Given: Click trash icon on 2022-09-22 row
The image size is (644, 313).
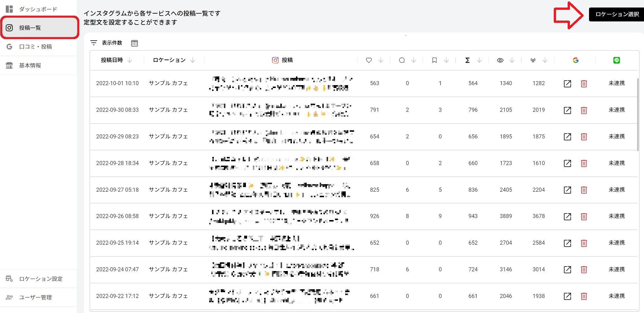Looking at the screenshot, I should [x=584, y=296].
